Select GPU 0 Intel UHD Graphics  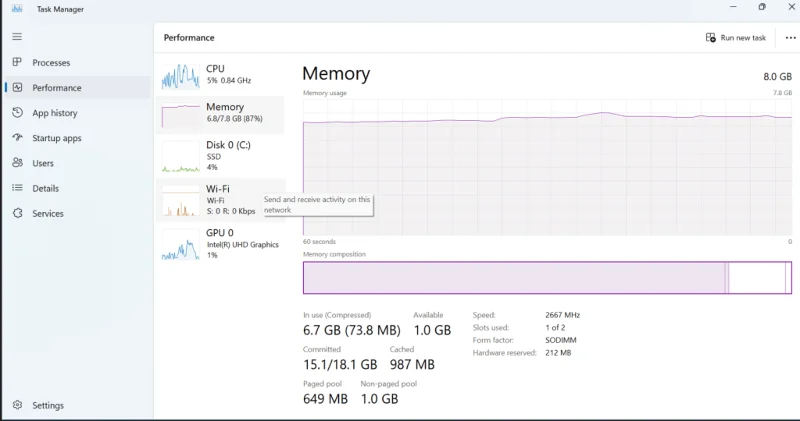coord(220,243)
